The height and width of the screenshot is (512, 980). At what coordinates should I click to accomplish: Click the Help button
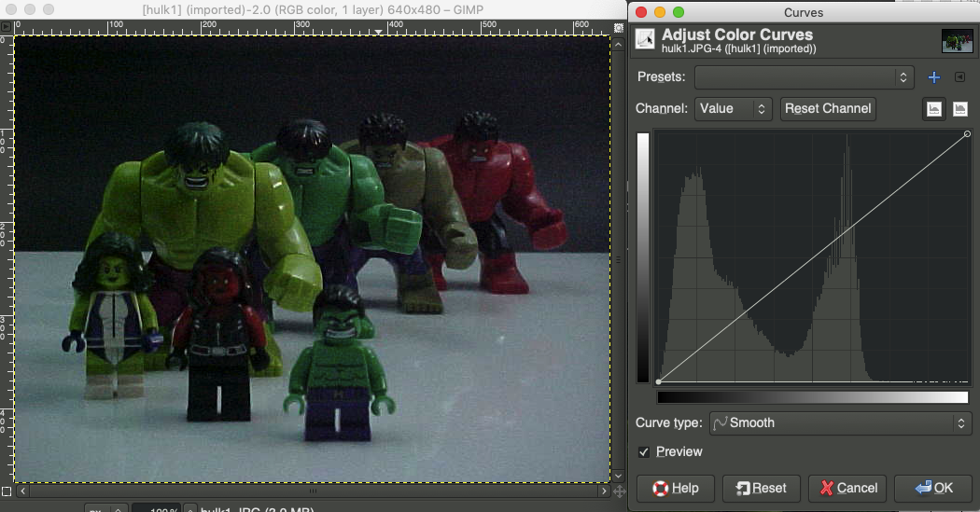click(676, 489)
